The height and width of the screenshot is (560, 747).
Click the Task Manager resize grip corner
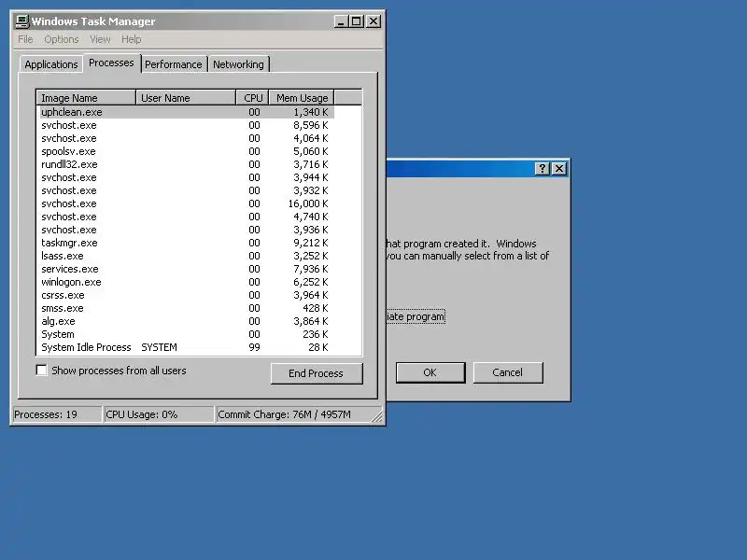point(378,417)
